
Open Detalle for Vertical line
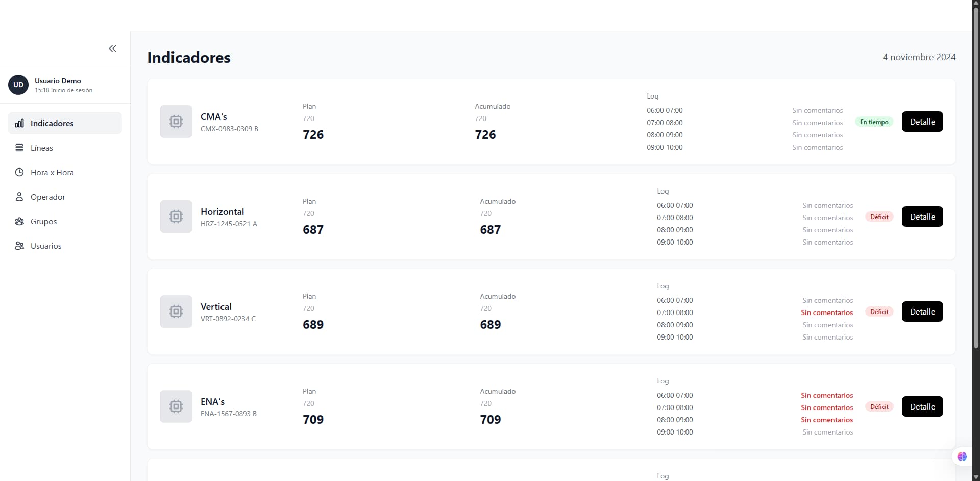point(922,311)
